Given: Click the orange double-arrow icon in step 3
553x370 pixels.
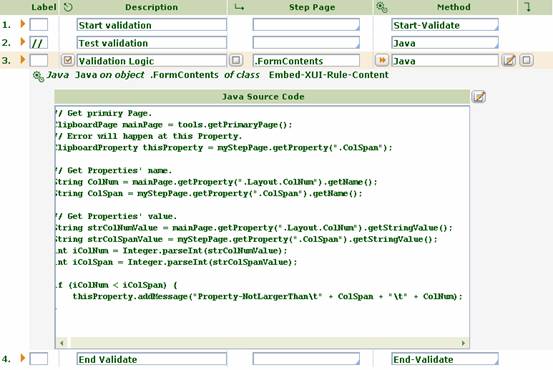Looking at the screenshot, I should click(x=382, y=60).
